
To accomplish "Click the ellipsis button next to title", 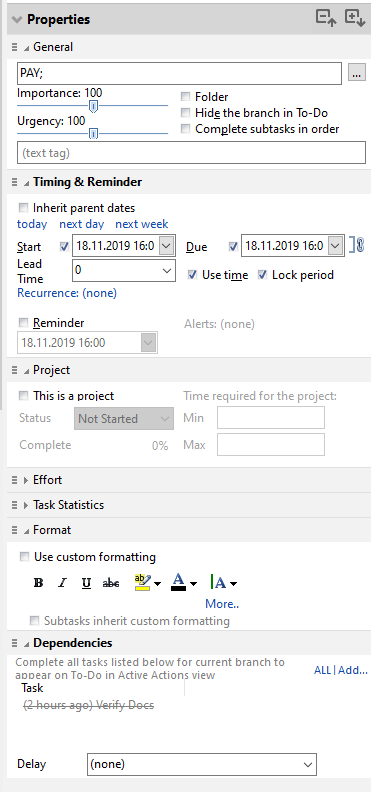I will click(357, 74).
